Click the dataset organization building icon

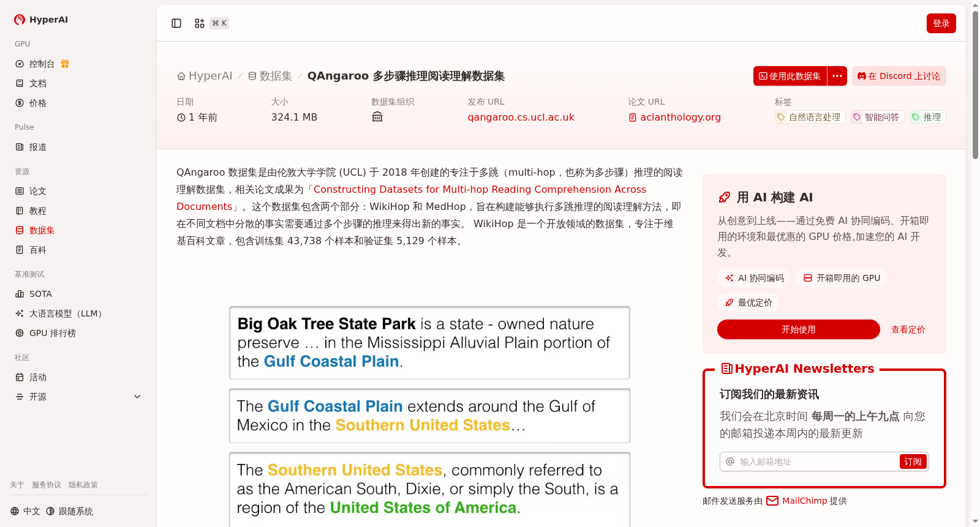(x=377, y=117)
